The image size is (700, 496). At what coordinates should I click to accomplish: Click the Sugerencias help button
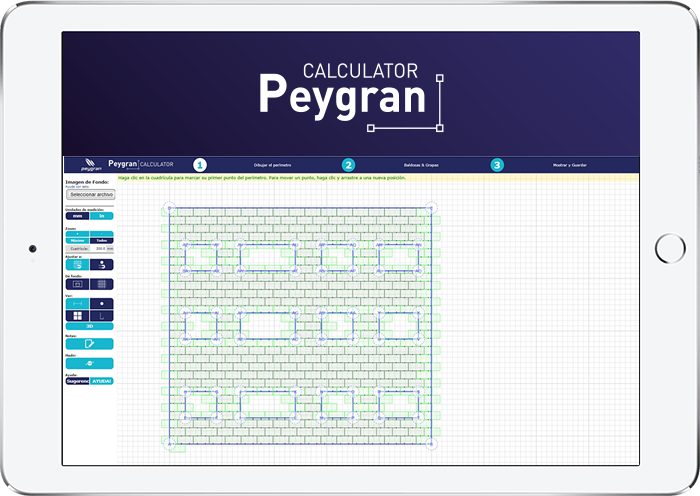pos(78,381)
